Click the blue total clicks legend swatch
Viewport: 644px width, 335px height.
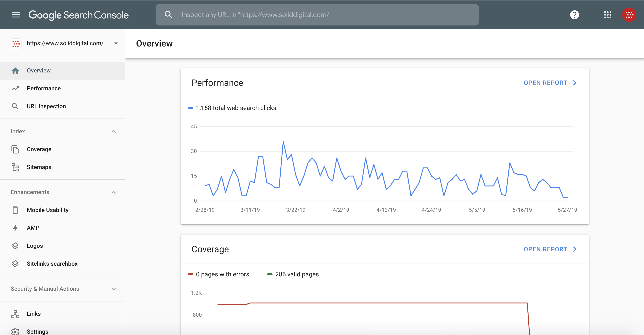coord(190,108)
